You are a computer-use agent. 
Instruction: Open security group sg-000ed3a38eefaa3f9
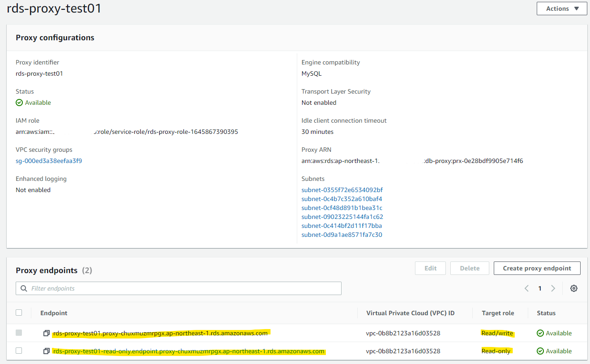[49, 160]
